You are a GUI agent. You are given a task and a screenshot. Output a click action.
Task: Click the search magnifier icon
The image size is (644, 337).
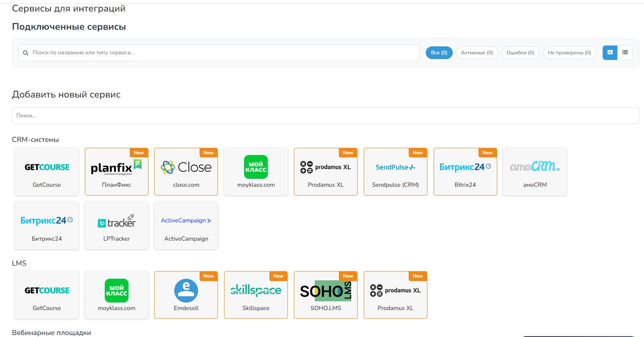26,53
